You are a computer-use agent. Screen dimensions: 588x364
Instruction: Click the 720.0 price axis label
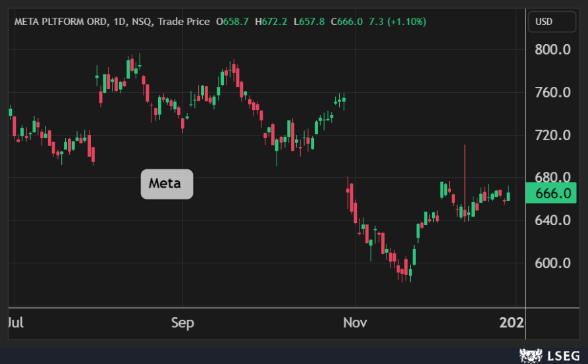coord(552,136)
